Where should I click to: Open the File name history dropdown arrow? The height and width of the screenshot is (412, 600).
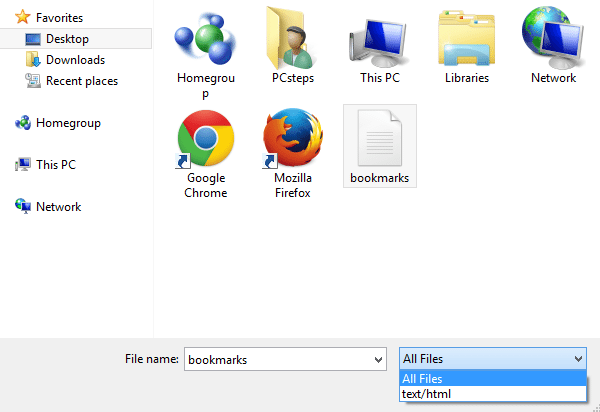(x=378, y=360)
